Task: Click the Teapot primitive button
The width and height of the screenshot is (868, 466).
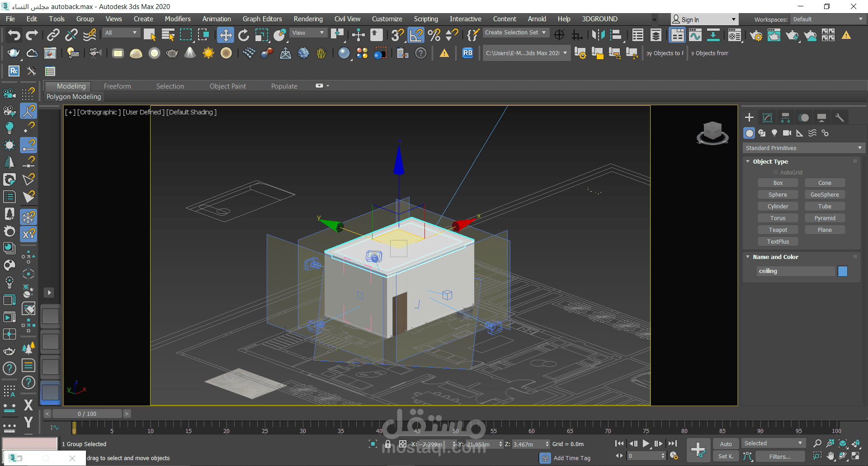Action: (778, 230)
